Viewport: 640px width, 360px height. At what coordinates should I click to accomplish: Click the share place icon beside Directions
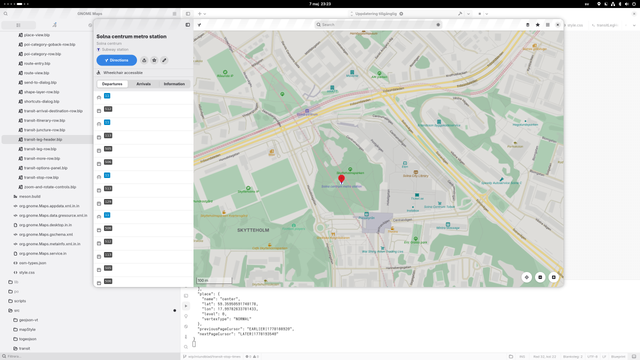[x=144, y=60]
